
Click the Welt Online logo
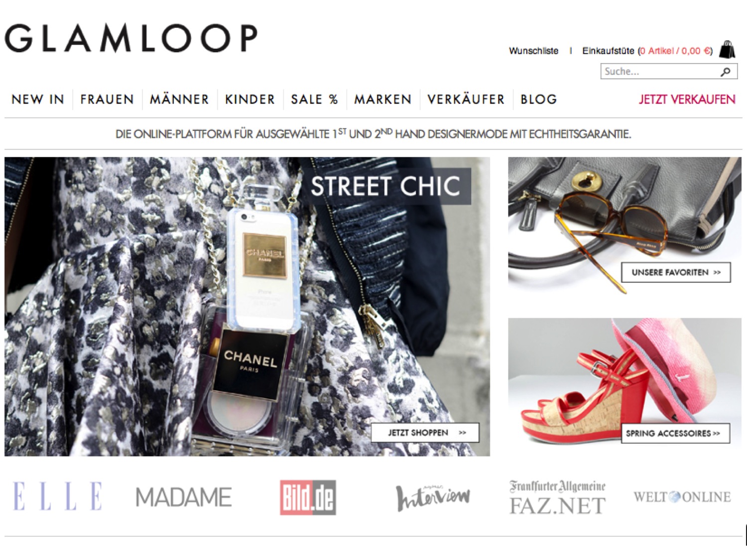(682, 497)
